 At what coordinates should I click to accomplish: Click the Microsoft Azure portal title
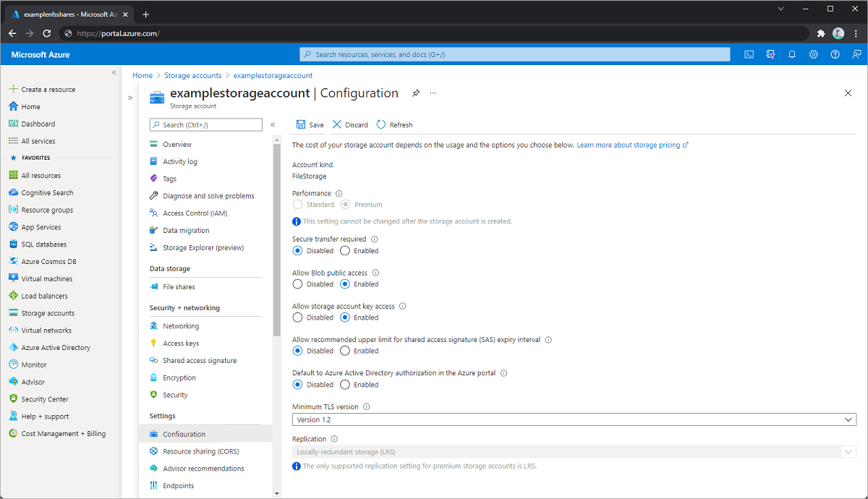click(41, 54)
